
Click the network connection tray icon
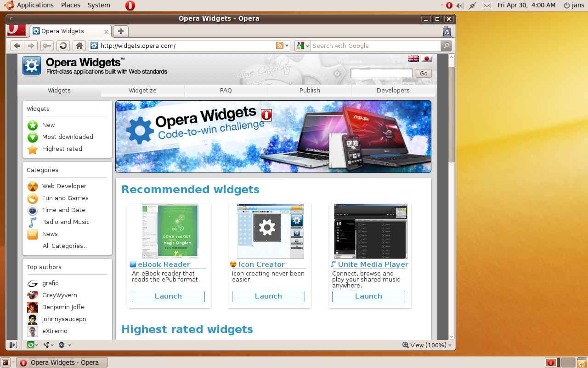pos(473,6)
